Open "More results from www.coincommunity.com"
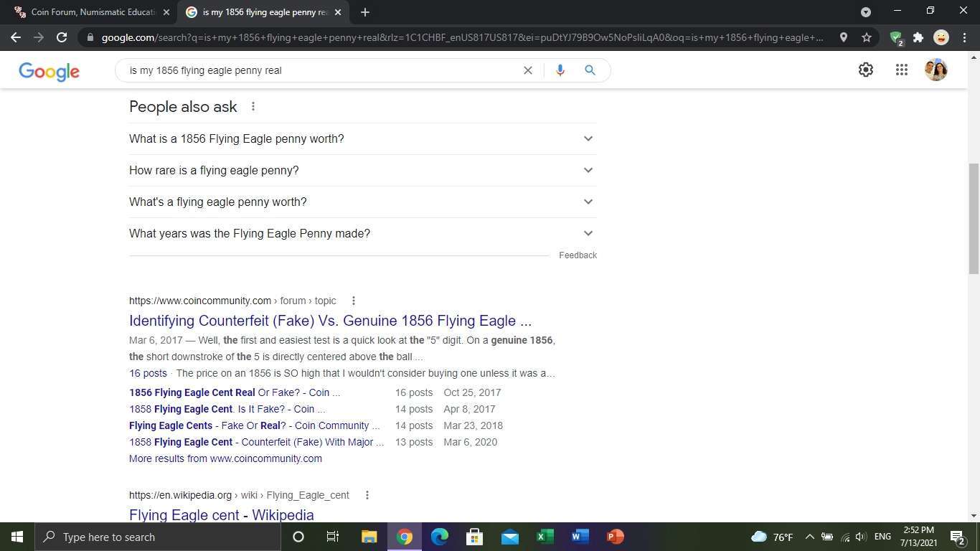This screenshot has height=551, width=980. 225,458
